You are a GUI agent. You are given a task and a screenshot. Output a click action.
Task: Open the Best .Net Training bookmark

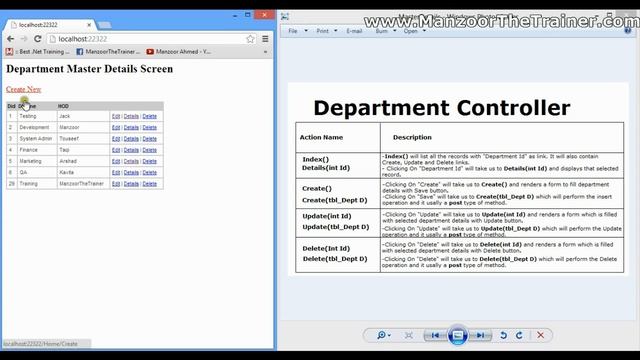[38, 52]
